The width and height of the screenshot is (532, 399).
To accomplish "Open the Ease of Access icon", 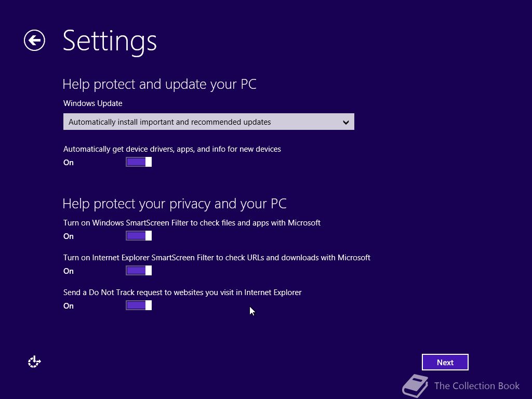I will point(34,362).
